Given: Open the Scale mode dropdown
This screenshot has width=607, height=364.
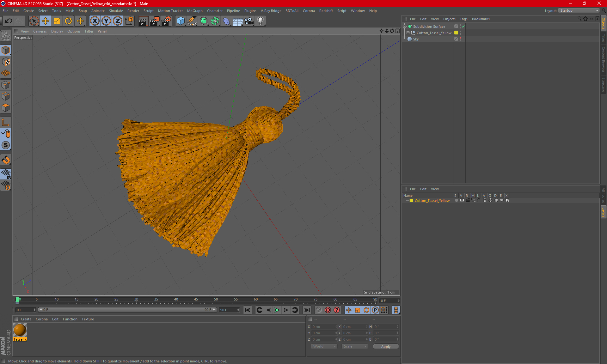Looking at the screenshot, I should click(x=355, y=346).
